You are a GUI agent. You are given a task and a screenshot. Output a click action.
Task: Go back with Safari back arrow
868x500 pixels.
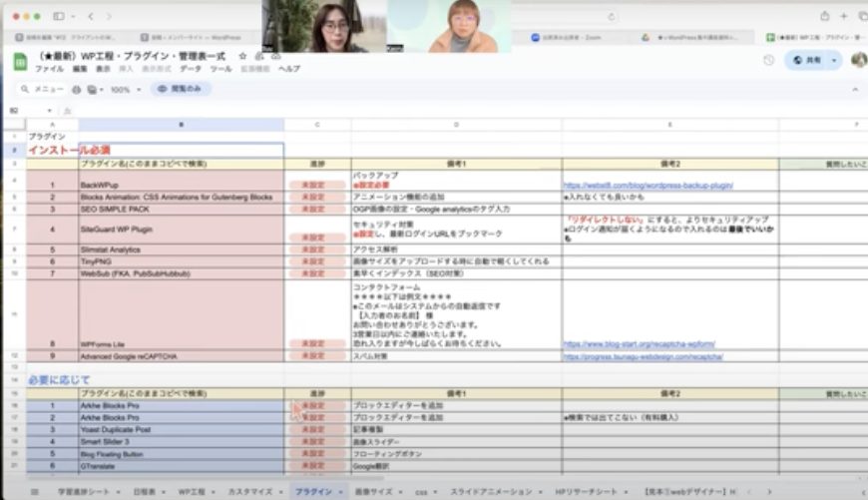coord(92,16)
